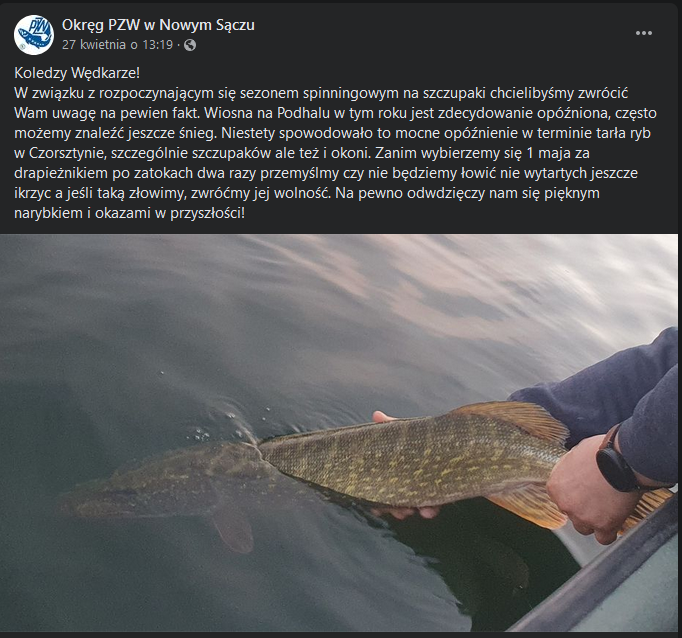Click the 'Koledzy Wędkarze!' greeting line
This screenshot has height=638, width=682.
77,73
